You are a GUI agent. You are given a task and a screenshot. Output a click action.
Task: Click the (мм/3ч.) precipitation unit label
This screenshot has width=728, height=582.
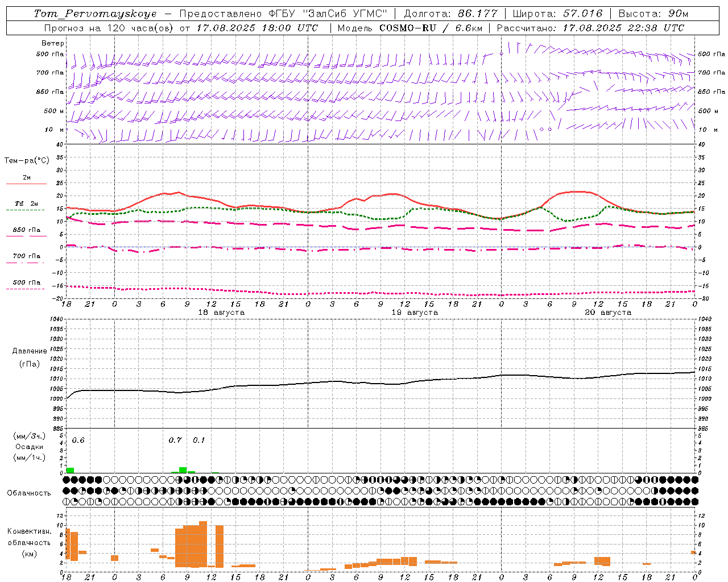30,436
